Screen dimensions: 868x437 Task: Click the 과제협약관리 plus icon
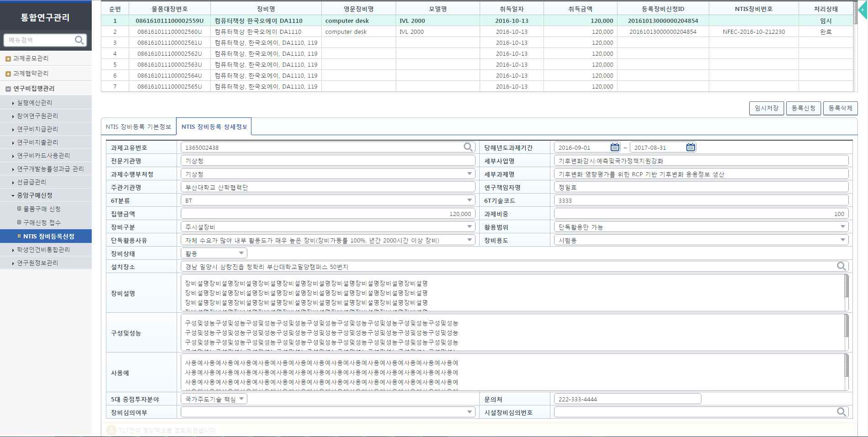coord(8,74)
